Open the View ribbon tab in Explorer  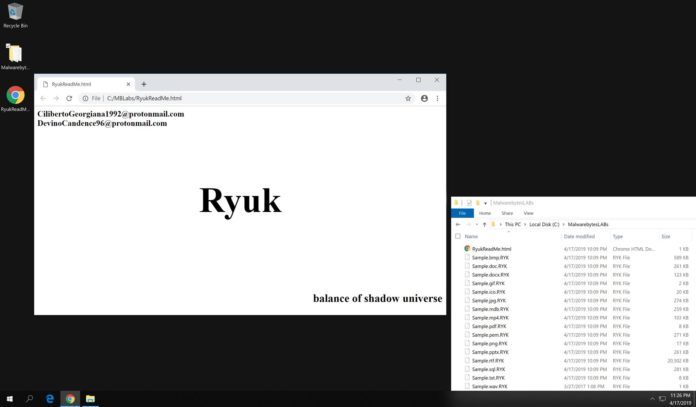[528, 213]
